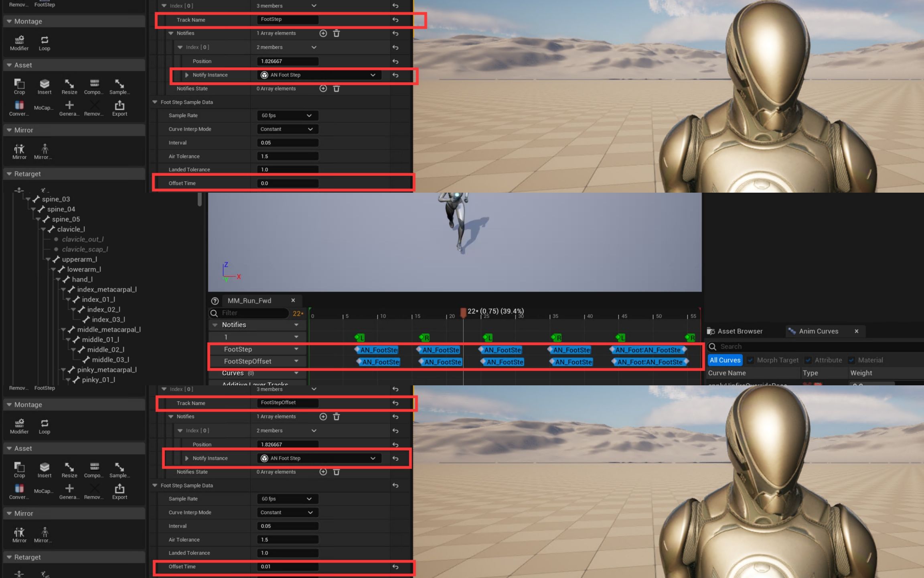Toggle Attribute checkbox in Anim Curves panel
This screenshot has height=578, width=924.
[808, 360]
